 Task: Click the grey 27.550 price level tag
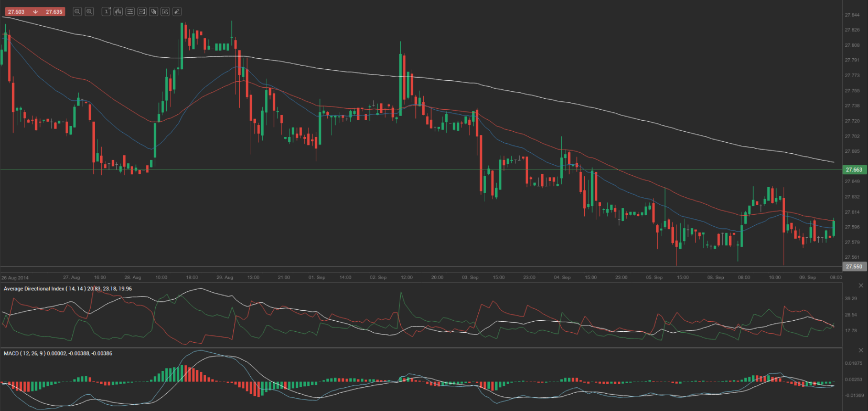pyautogui.click(x=854, y=267)
